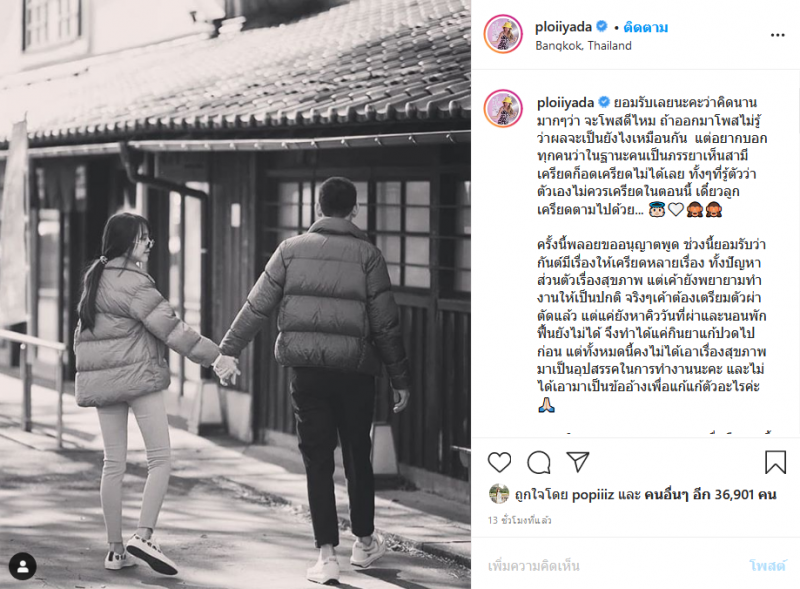
Task: Click the ติดตาม follow button
Action: click(x=645, y=27)
